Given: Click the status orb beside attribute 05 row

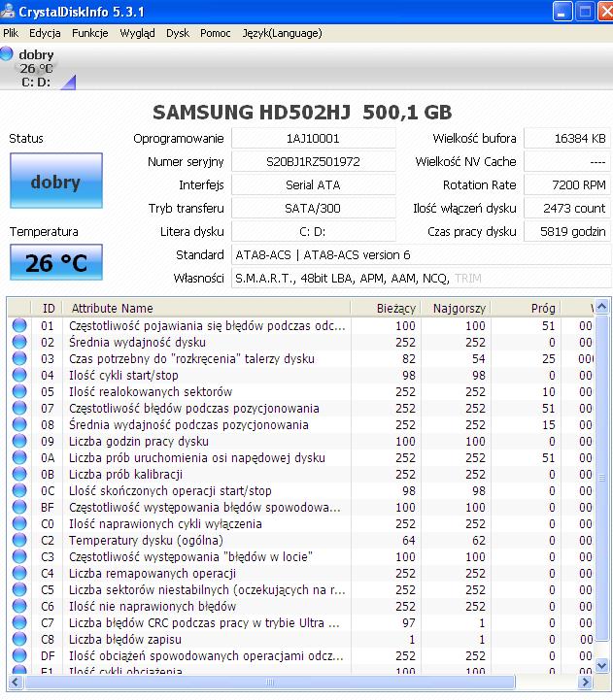Looking at the screenshot, I should 19,392.
